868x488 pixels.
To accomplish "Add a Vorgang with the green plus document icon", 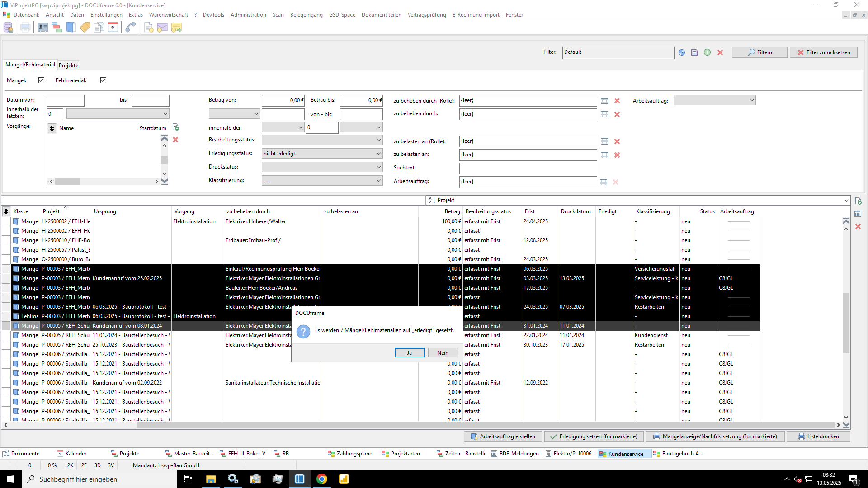I will [176, 127].
